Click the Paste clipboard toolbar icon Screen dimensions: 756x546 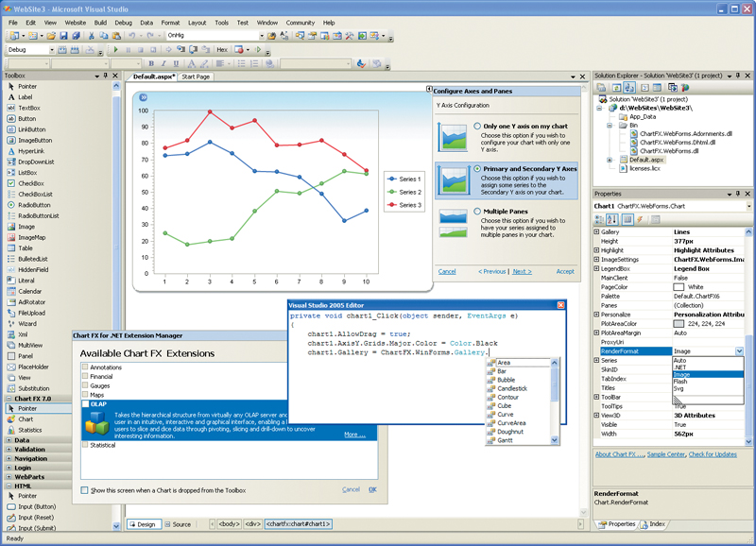coord(116,36)
